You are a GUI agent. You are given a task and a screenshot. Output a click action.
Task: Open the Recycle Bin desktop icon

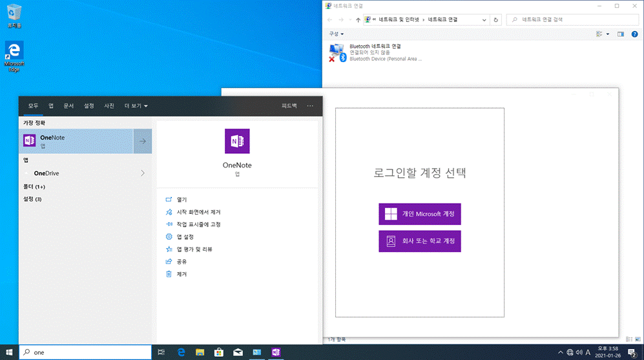(x=14, y=16)
